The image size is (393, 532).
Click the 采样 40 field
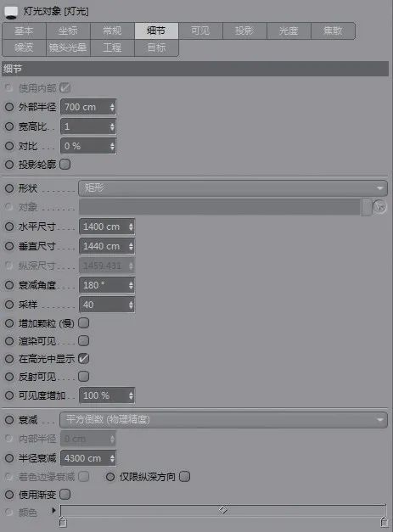point(107,305)
